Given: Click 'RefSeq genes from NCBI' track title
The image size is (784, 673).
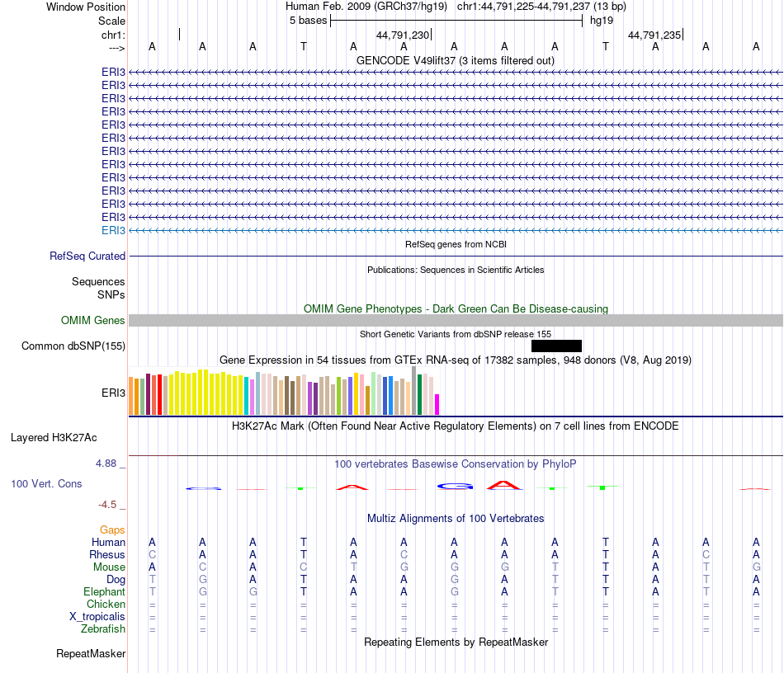Looking at the screenshot, I should pyautogui.click(x=456, y=244).
